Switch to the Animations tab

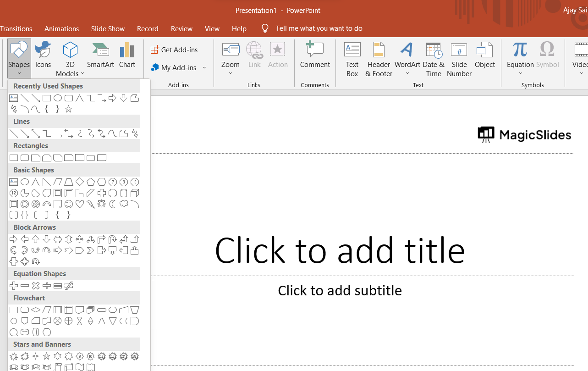coord(61,28)
